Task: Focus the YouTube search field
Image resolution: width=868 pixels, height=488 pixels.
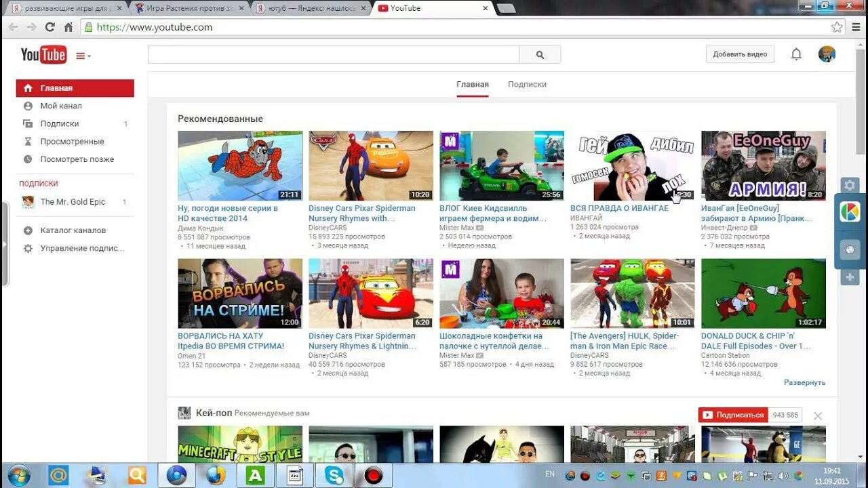Action: 334,55
